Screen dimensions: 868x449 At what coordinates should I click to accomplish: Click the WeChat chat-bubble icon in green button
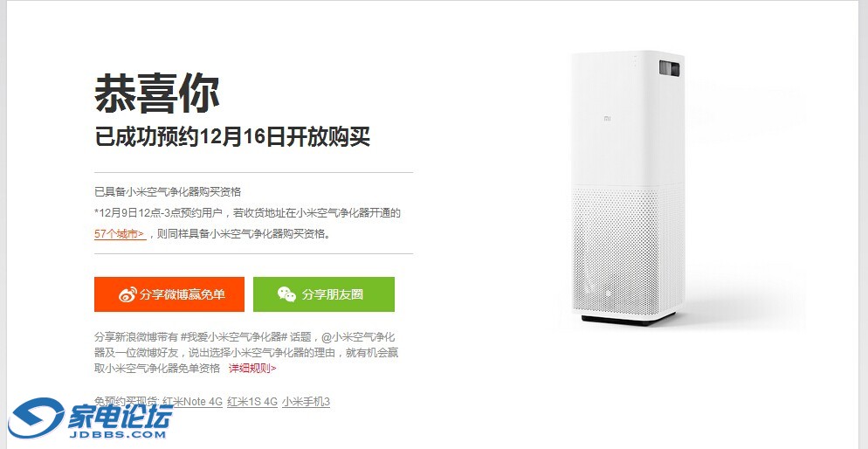pyautogui.click(x=286, y=294)
